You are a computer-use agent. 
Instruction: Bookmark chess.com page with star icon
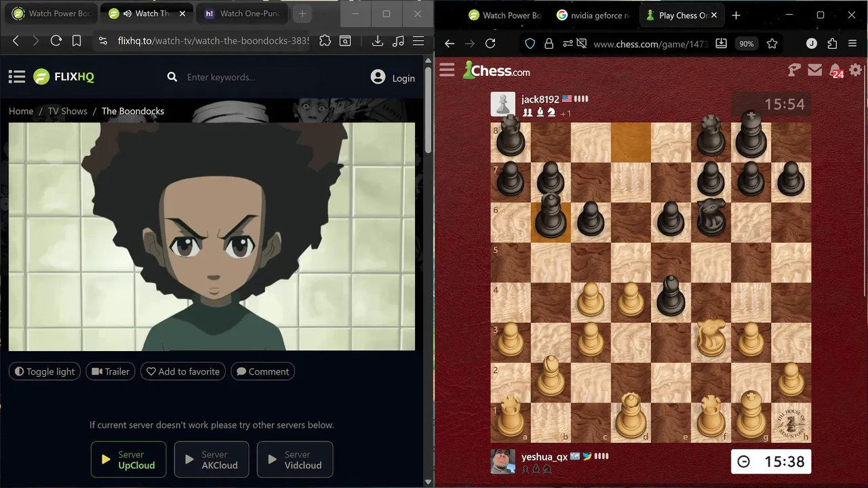tap(772, 43)
